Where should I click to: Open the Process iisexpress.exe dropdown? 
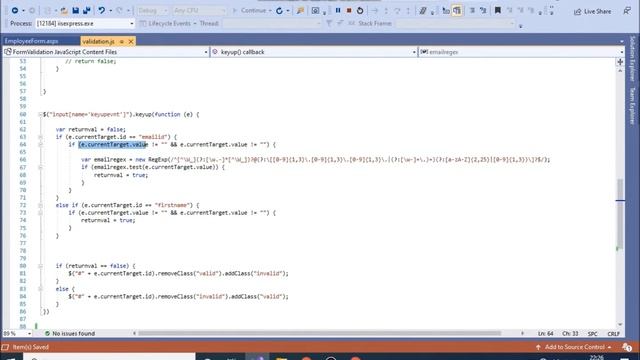click(85, 24)
